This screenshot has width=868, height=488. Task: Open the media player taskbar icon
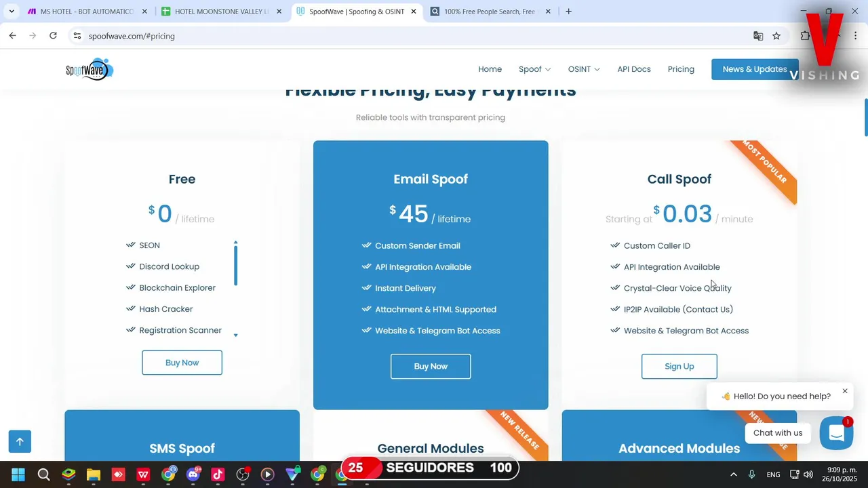(267, 474)
